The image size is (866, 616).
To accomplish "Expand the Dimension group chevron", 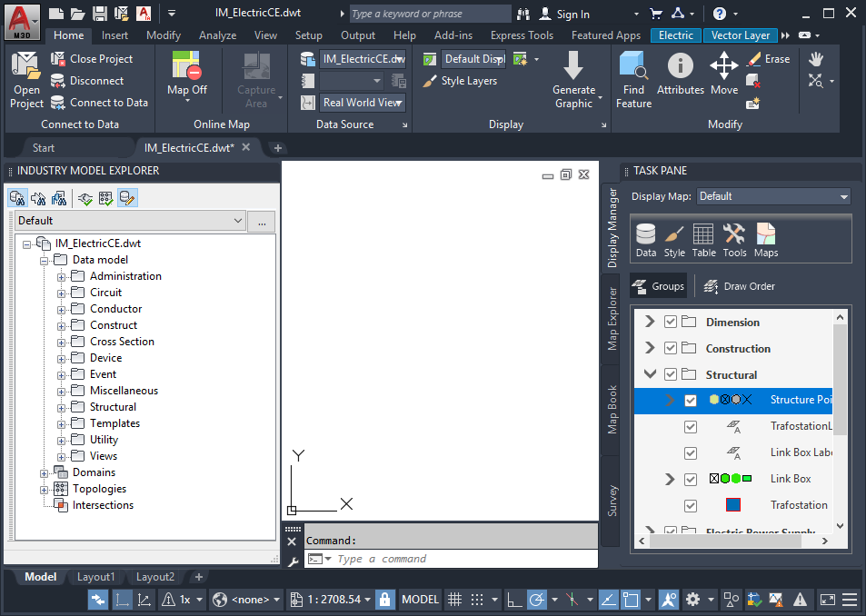I will [x=650, y=322].
